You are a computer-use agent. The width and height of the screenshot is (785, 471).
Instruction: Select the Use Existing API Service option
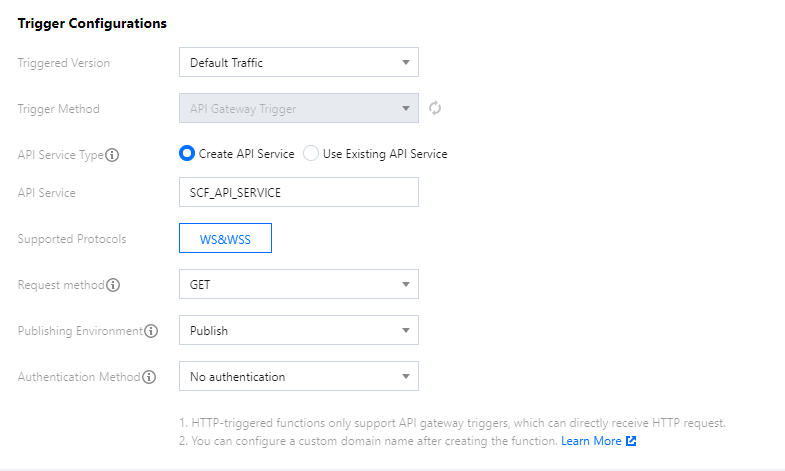coord(311,154)
